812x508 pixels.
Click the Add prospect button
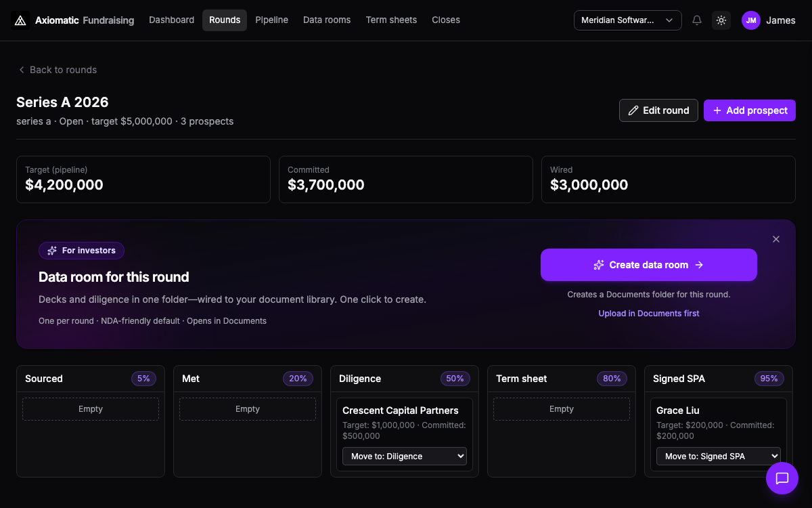tap(750, 110)
